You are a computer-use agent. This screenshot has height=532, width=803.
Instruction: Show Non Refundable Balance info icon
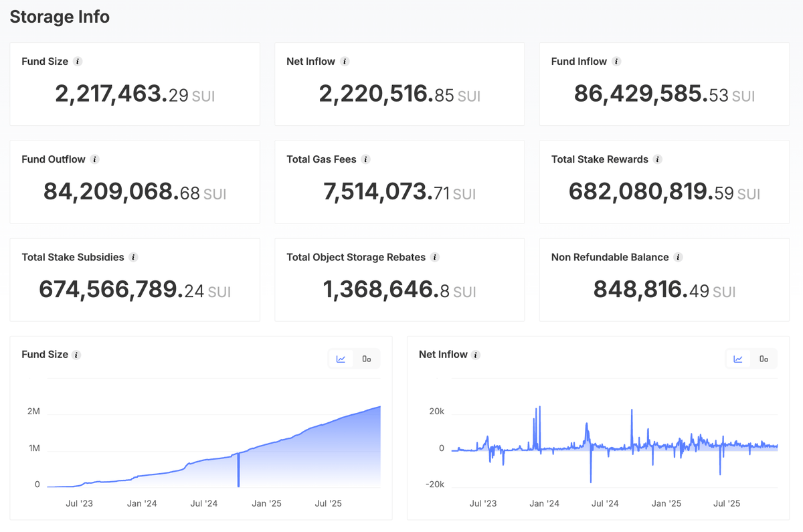point(679,257)
